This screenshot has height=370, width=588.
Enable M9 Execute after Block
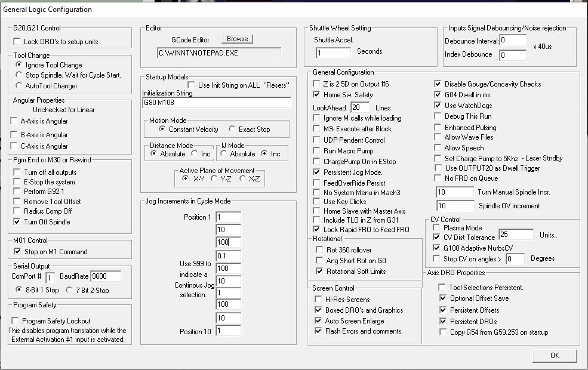(x=316, y=128)
